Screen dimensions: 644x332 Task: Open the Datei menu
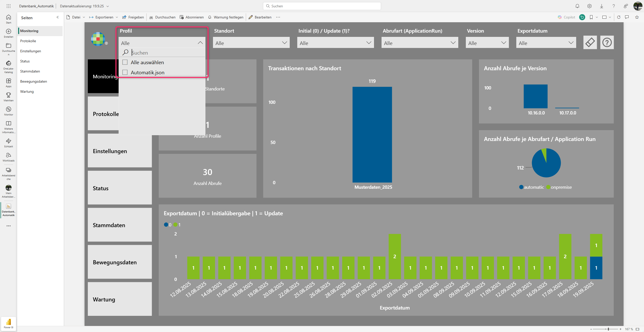coord(76,17)
